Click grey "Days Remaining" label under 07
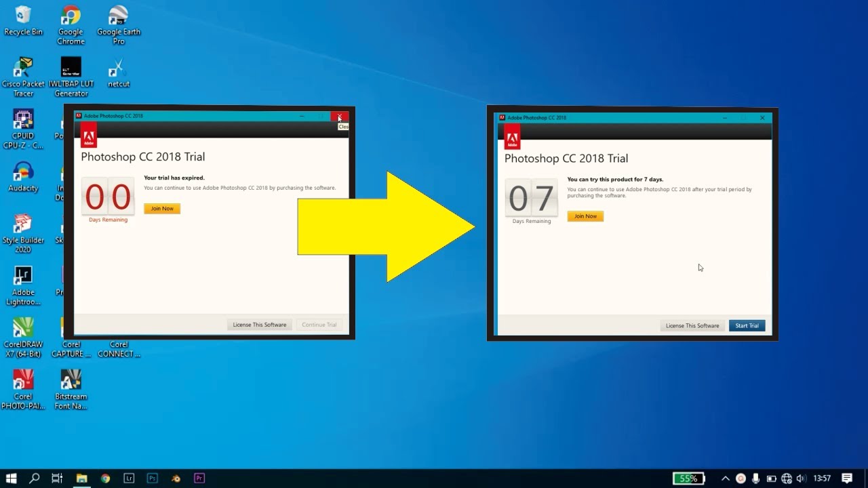 click(x=532, y=222)
